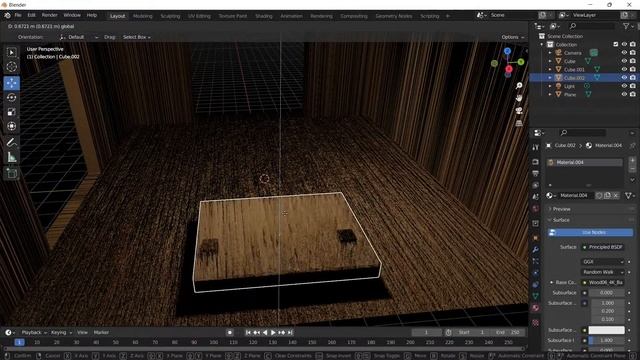Hide the Light via its eye icon
The height and width of the screenshot is (360, 640).
pos(624,86)
